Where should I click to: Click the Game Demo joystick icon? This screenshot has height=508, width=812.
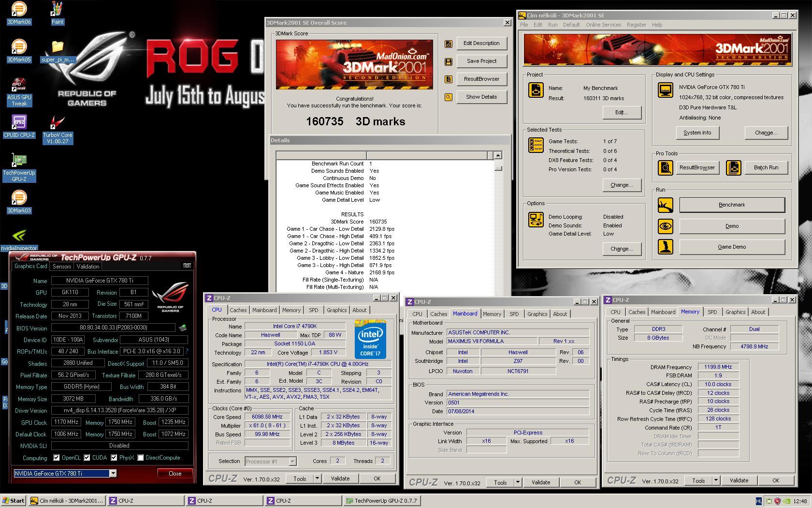666,247
